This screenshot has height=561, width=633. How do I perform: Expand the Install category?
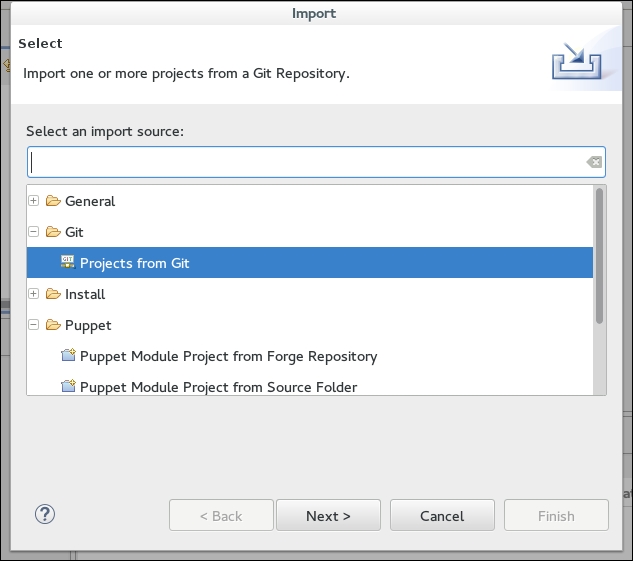[34, 294]
